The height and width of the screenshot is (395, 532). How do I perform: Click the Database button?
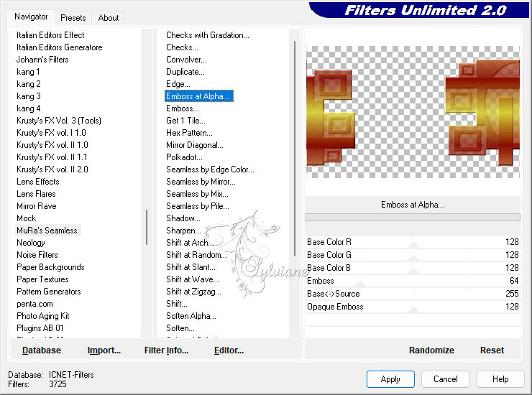42,350
